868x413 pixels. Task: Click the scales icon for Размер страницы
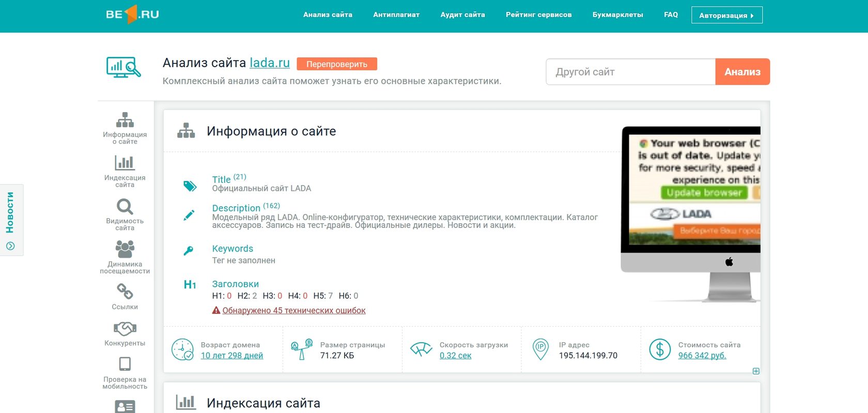(x=302, y=350)
